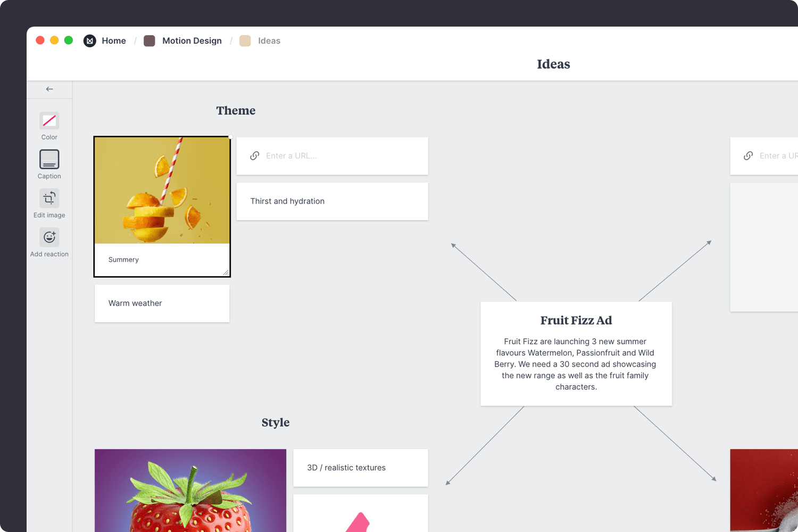Screen dimensions: 798x532
Task: Select the Summery orange slices image
Action: 162,192
